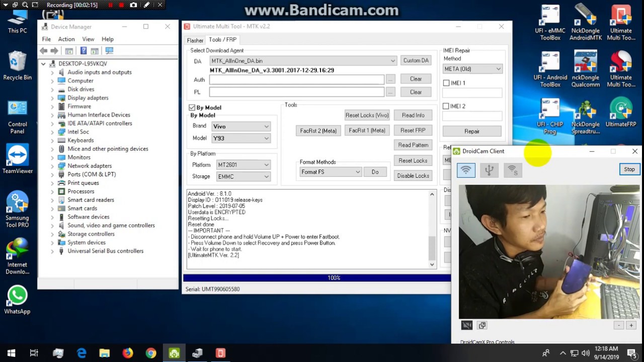The width and height of the screenshot is (644, 362).
Task: Open IMEI Repair Method META (Old) dropdown
Action: (x=472, y=69)
